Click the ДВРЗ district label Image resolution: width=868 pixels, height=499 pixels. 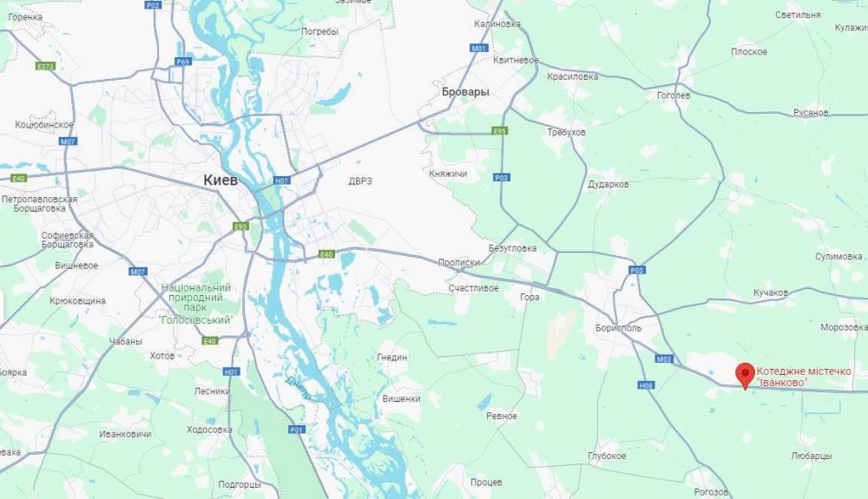pyautogui.click(x=360, y=181)
